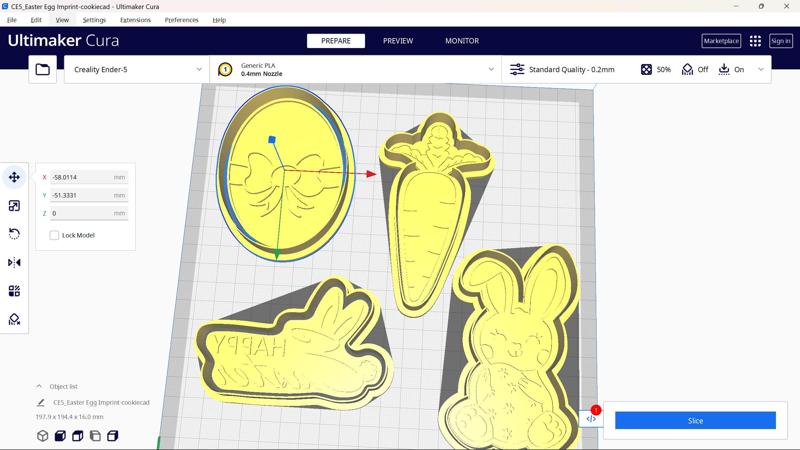Click the 197.9 x 194.4 x 16.0 mm dimensions
Viewport: 800px width, 450px height.
coord(69,417)
